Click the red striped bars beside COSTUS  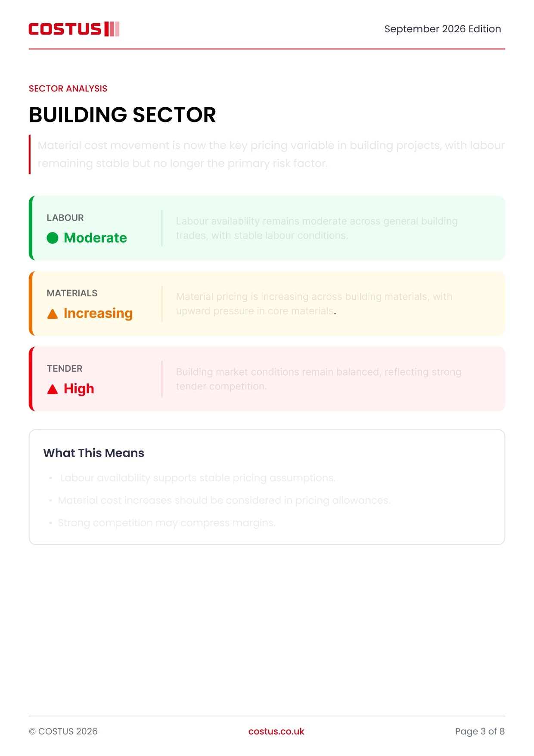[x=112, y=29]
